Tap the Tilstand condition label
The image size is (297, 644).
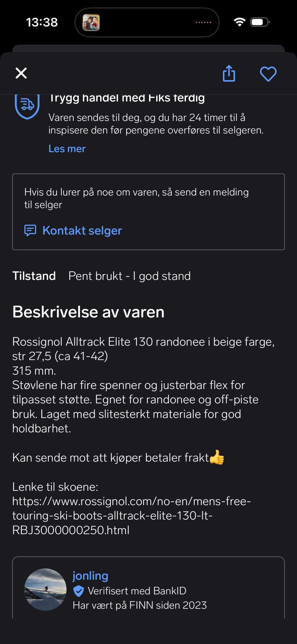[34, 276]
